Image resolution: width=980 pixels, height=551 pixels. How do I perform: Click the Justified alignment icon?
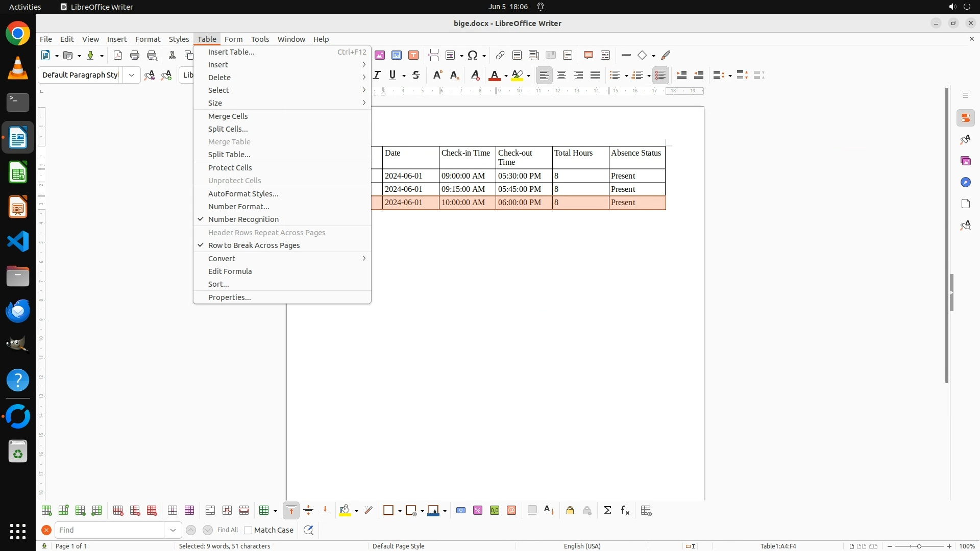point(595,75)
